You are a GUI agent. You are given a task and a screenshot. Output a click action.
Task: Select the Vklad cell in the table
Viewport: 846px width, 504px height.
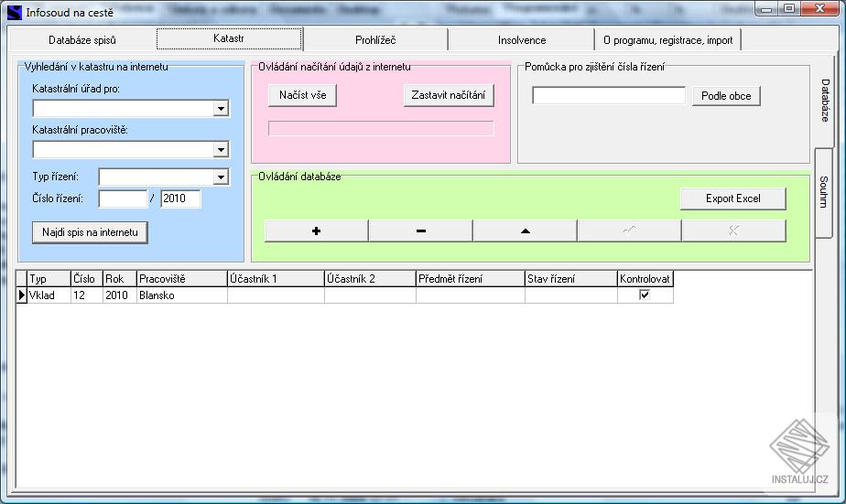coord(49,295)
